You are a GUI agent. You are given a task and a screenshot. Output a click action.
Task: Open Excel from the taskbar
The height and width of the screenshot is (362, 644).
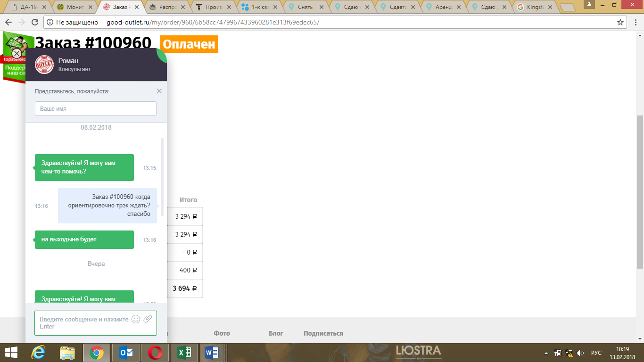[x=184, y=353]
